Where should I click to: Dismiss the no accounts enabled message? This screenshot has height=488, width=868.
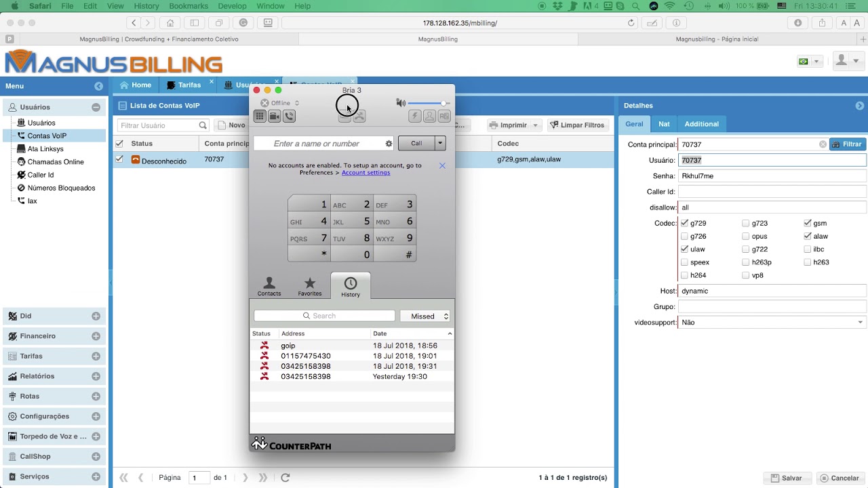(442, 165)
